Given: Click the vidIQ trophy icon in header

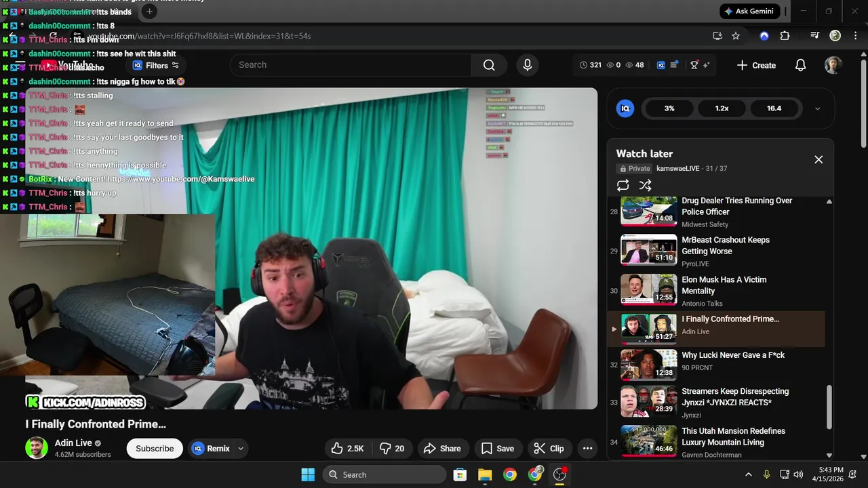Looking at the screenshot, I should point(694,65).
